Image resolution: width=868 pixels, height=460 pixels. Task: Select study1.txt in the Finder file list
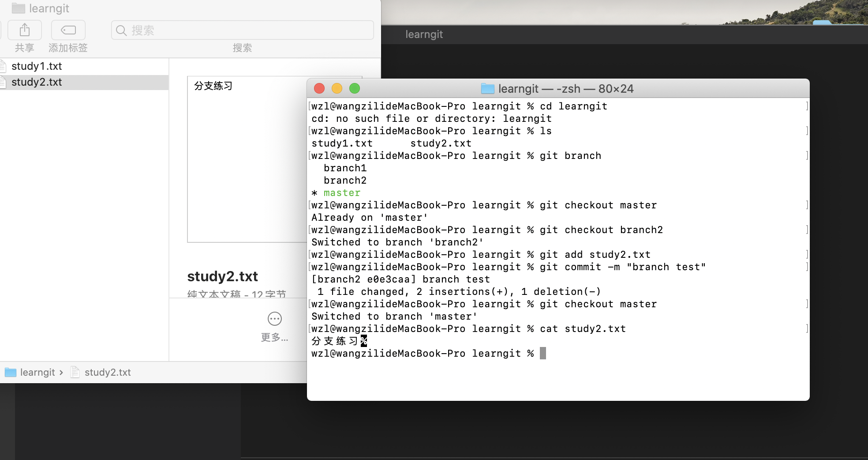pyautogui.click(x=84, y=66)
